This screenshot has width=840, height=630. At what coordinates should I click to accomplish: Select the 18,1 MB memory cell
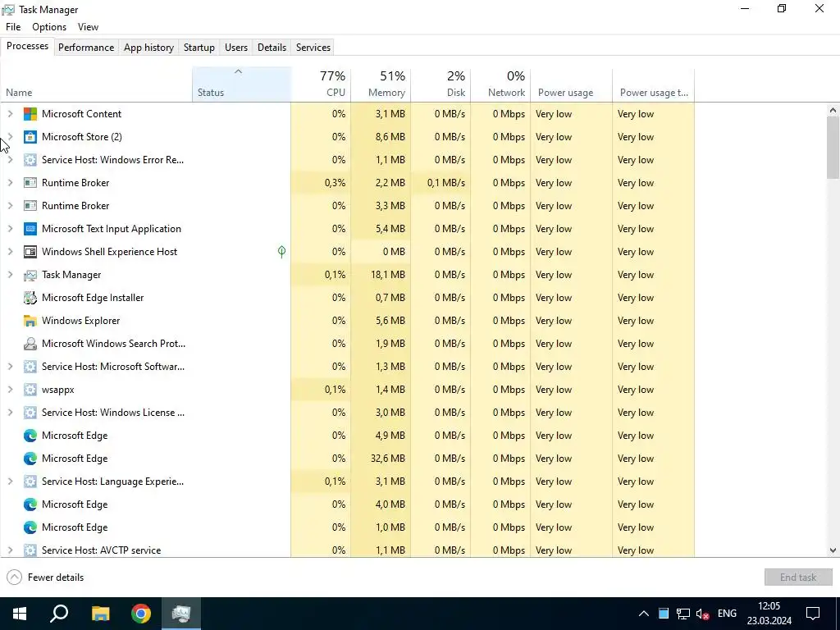(x=381, y=275)
